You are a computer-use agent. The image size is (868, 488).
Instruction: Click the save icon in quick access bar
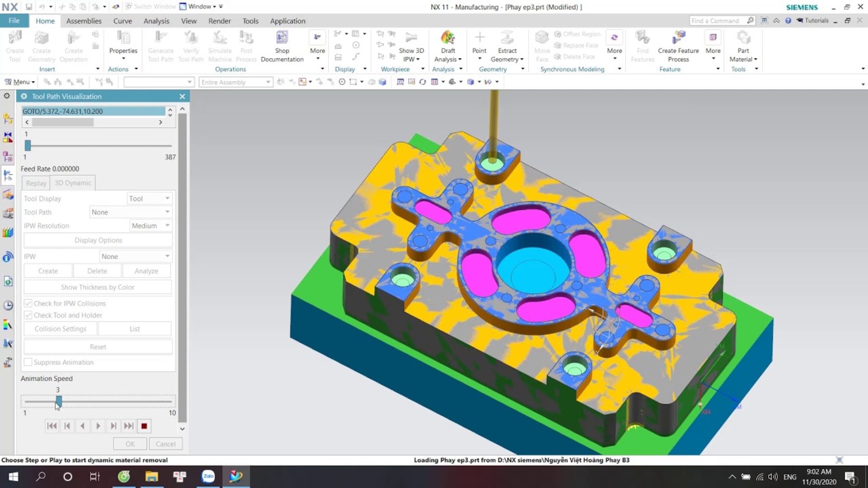28,7
